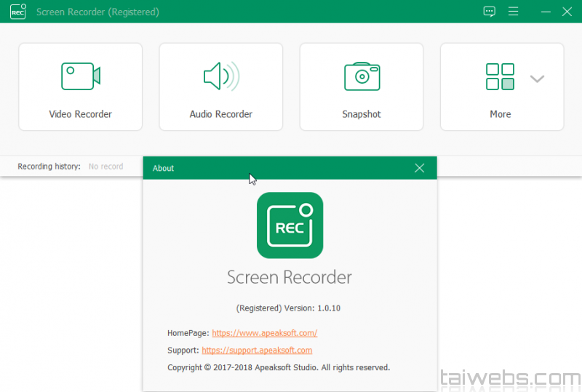Close the main Screen Recorder window
The image size is (582, 392).
tap(567, 12)
